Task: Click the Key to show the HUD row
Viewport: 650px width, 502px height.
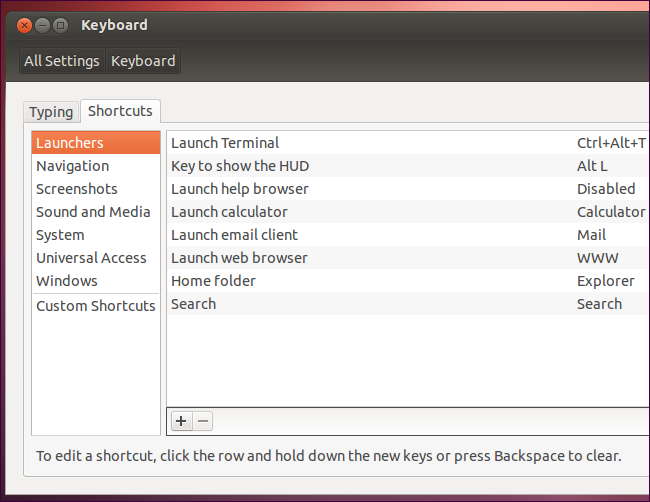Action: [x=408, y=166]
